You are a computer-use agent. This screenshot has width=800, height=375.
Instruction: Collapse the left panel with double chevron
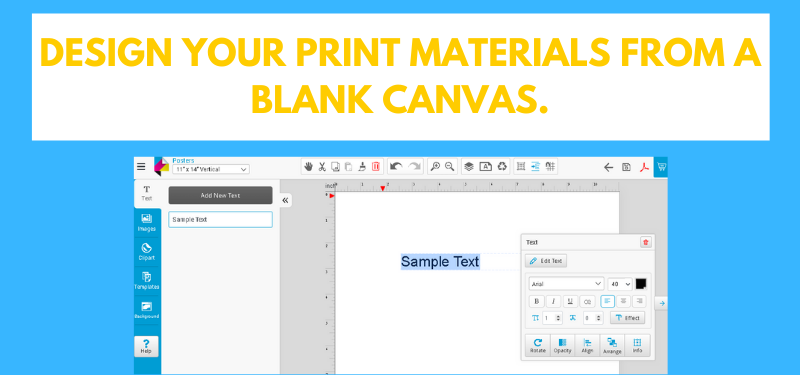point(285,200)
